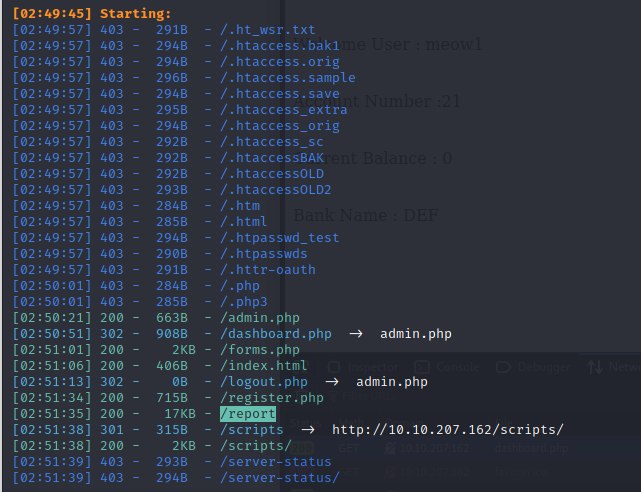Click the /server-status/ last result line
641x492 pixels.
(279, 478)
